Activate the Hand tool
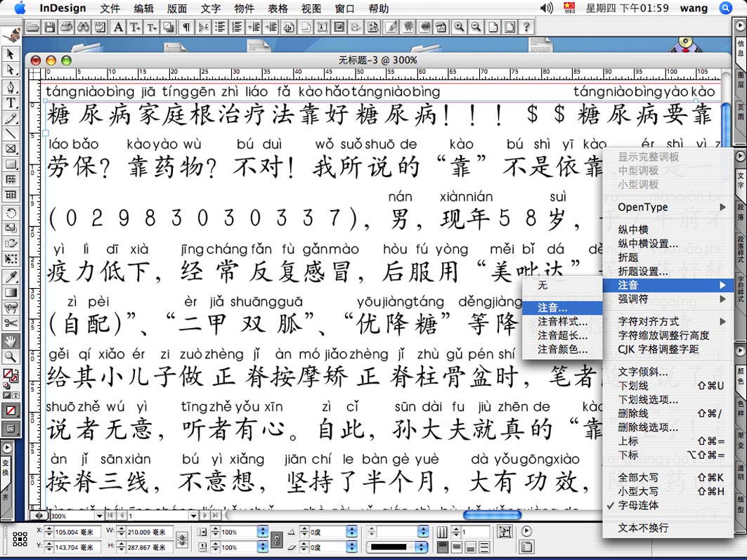Viewport: 747px width, 560px height. (x=11, y=341)
